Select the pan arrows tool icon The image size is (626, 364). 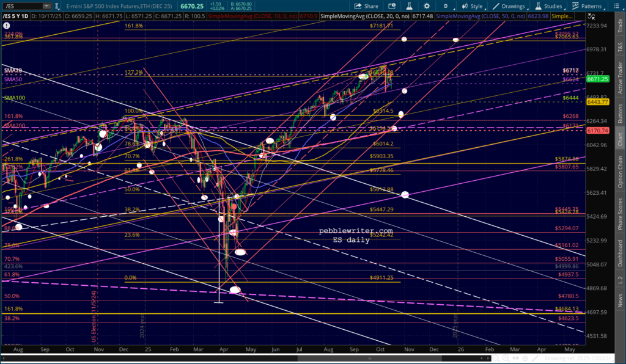[x=515, y=359]
